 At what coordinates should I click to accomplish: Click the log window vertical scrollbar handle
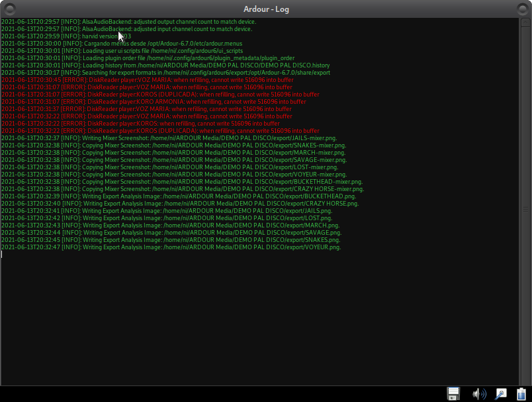(x=526, y=209)
